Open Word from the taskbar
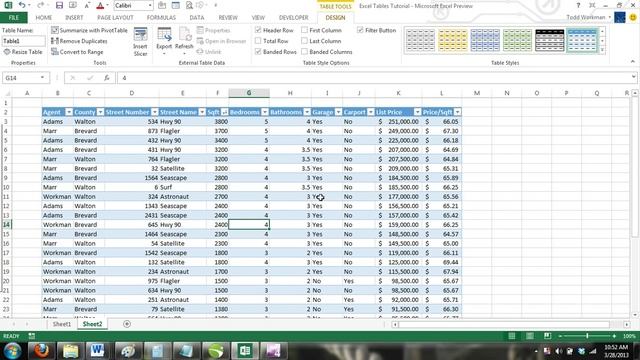The height and width of the screenshot is (360, 640). pos(97,351)
